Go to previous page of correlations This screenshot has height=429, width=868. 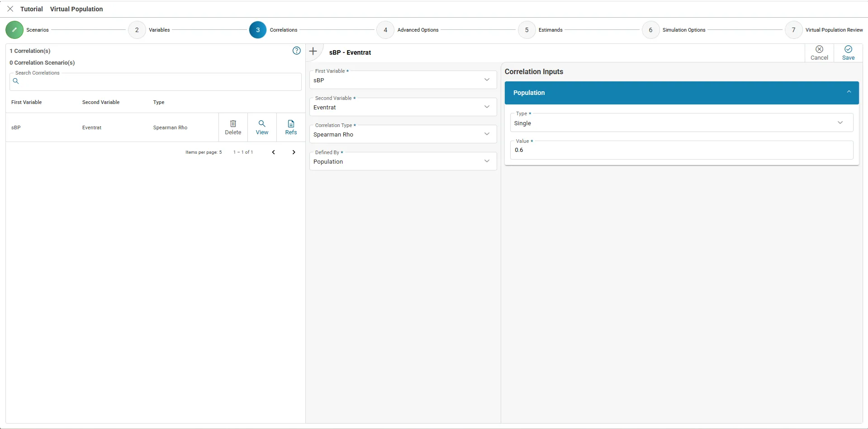[273, 152]
